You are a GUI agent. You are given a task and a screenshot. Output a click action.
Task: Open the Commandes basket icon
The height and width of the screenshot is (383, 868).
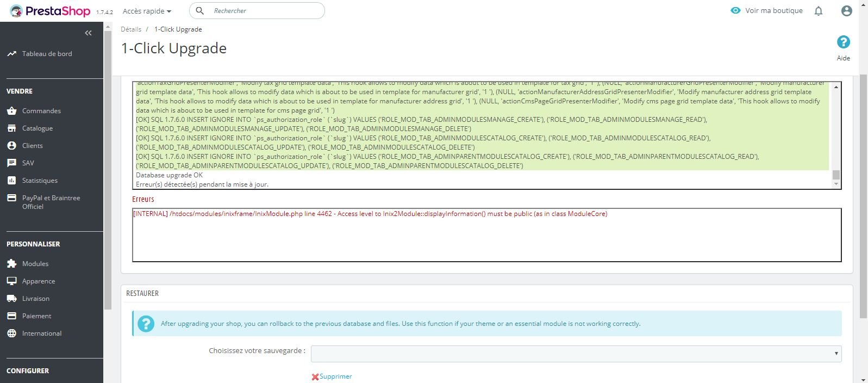click(12, 111)
